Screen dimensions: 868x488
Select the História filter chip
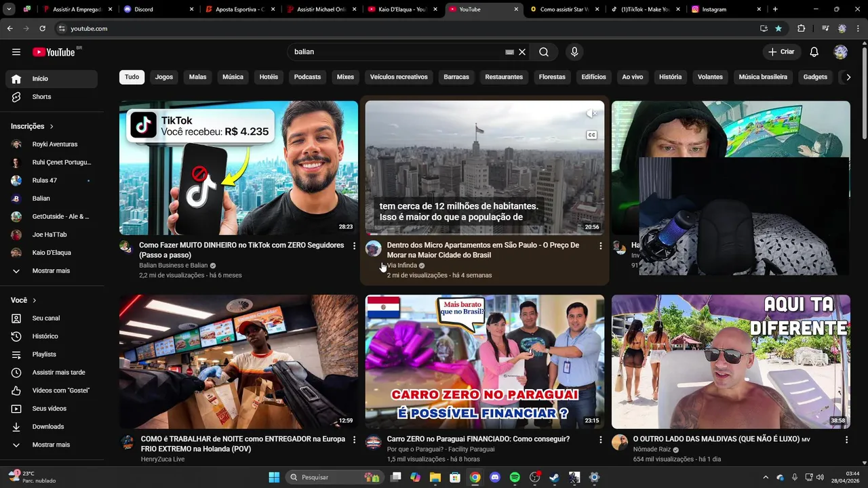point(671,77)
